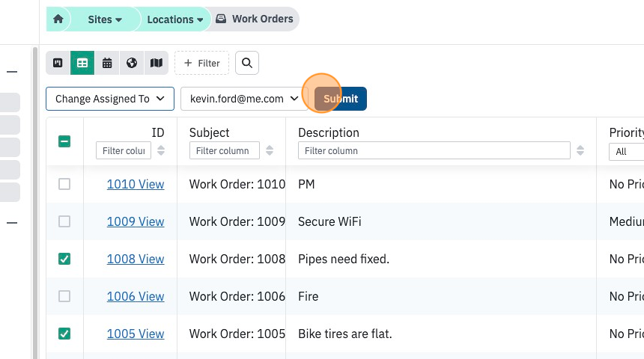Focus the Description filter column field
Viewport: 644px width, 359px height.
point(434,150)
